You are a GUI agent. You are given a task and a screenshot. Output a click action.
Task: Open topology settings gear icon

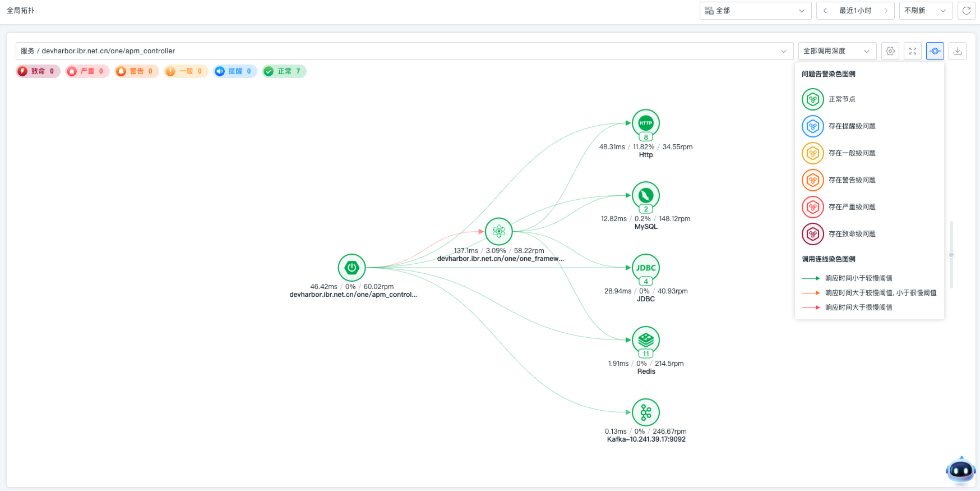coord(890,51)
